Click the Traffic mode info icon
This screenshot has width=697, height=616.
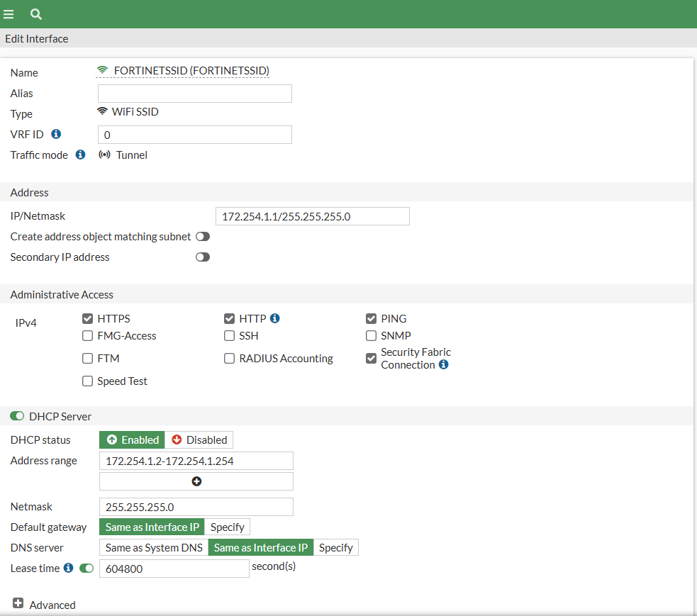[80, 155]
